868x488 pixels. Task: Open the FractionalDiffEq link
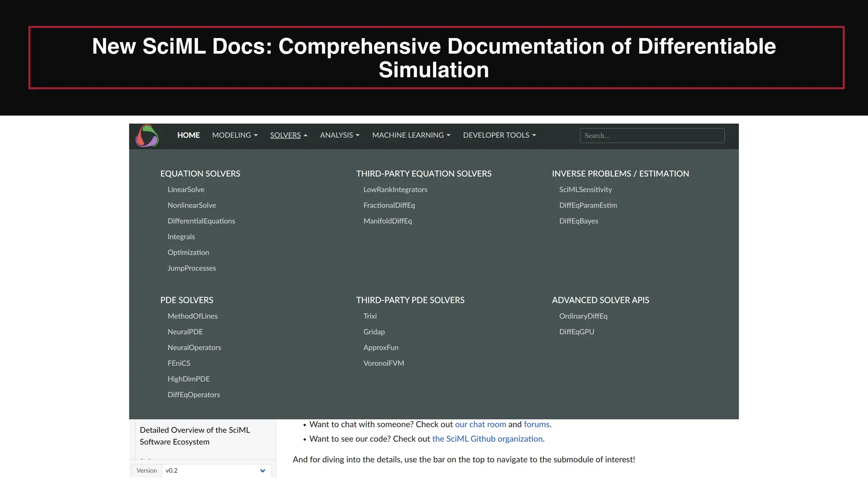click(389, 205)
